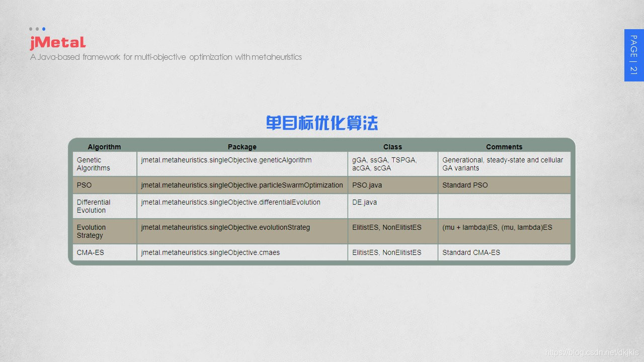Image resolution: width=644 pixels, height=362 pixels.
Task: Select the geneticAlgorithm package cell
Action: tap(242, 164)
